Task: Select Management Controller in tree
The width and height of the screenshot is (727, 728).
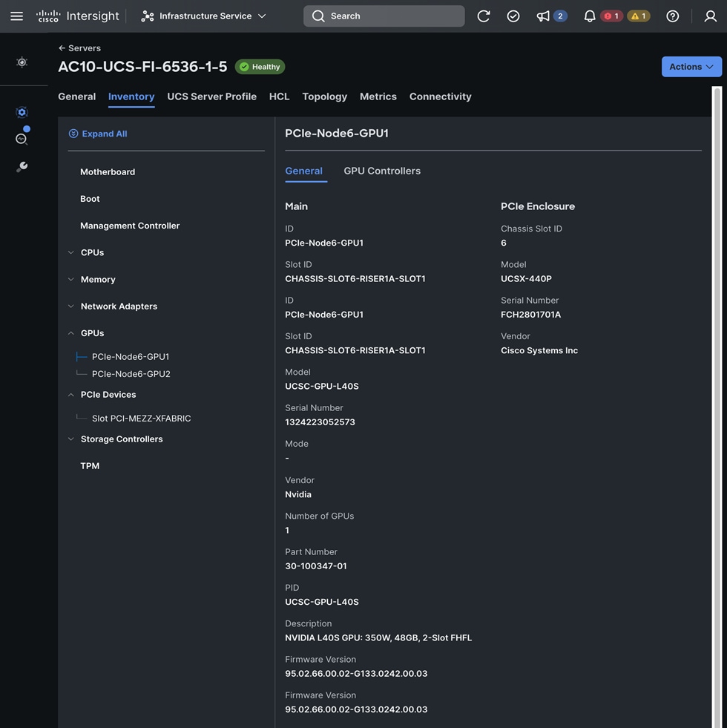Action: pyautogui.click(x=130, y=226)
